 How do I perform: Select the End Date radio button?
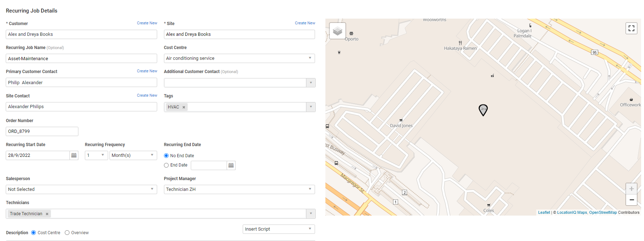[166, 165]
